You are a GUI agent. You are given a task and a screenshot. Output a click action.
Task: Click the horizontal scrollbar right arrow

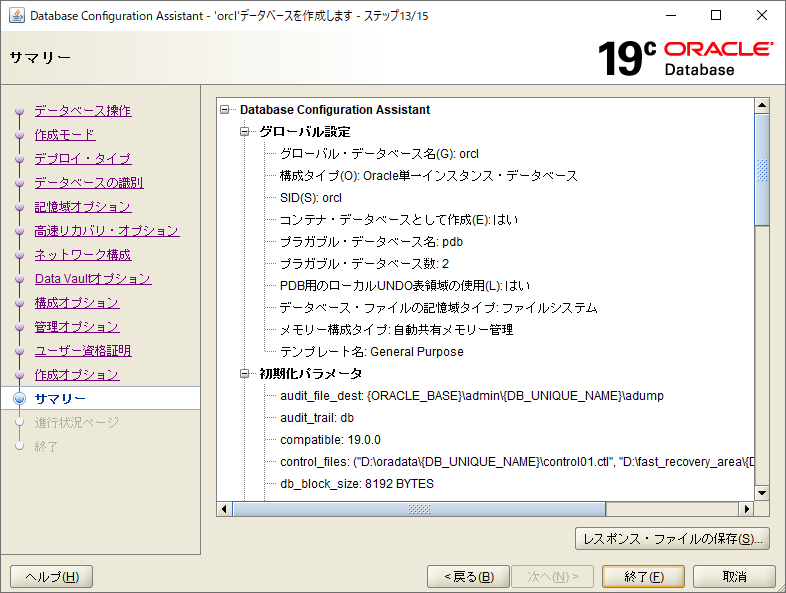pos(747,509)
